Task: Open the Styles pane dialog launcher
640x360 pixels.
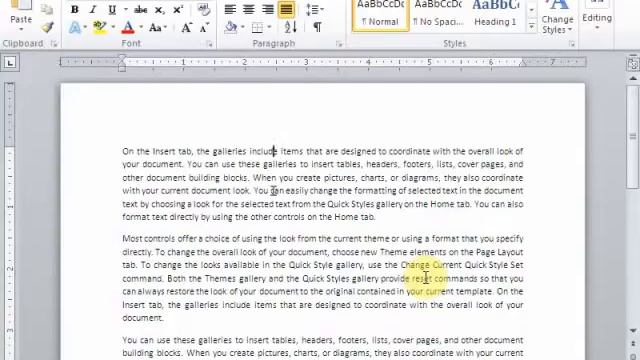Action: click(x=572, y=44)
